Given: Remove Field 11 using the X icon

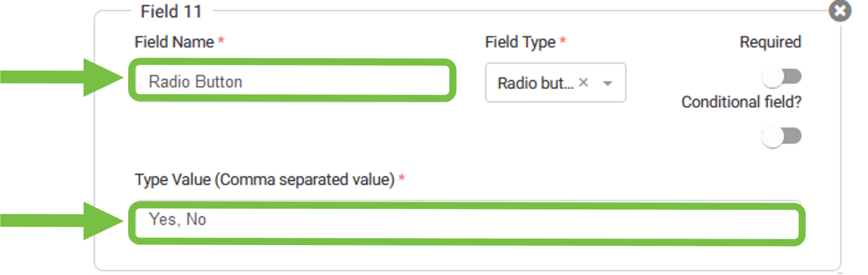Looking at the screenshot, I should pos(840,11).
